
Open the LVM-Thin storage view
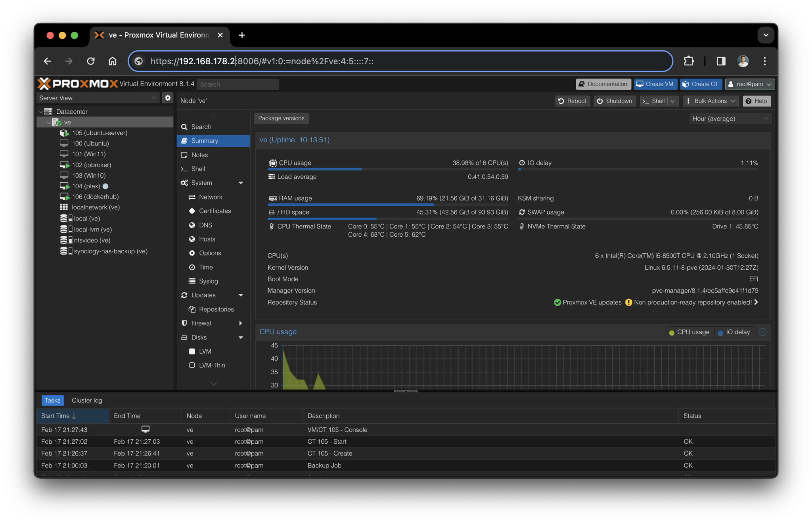[x=212, y=365]
